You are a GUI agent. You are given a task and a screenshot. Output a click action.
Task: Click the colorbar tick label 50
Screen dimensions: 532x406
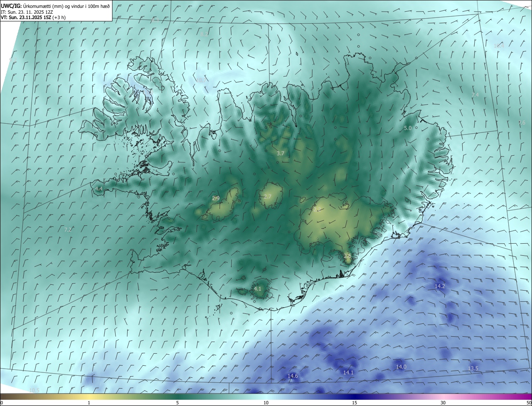coord(529,403)
